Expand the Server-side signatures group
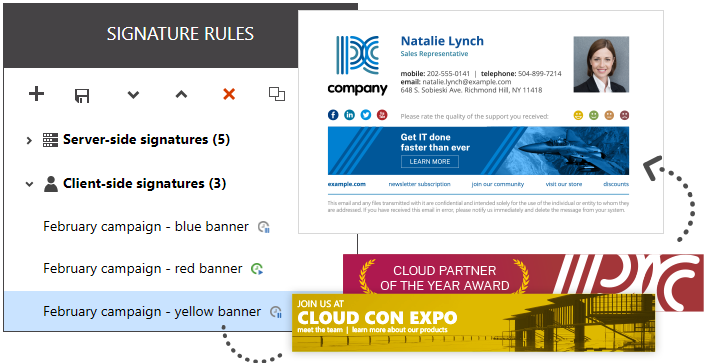The height and width of the screenshot is (363, 710). coord(29,140)
